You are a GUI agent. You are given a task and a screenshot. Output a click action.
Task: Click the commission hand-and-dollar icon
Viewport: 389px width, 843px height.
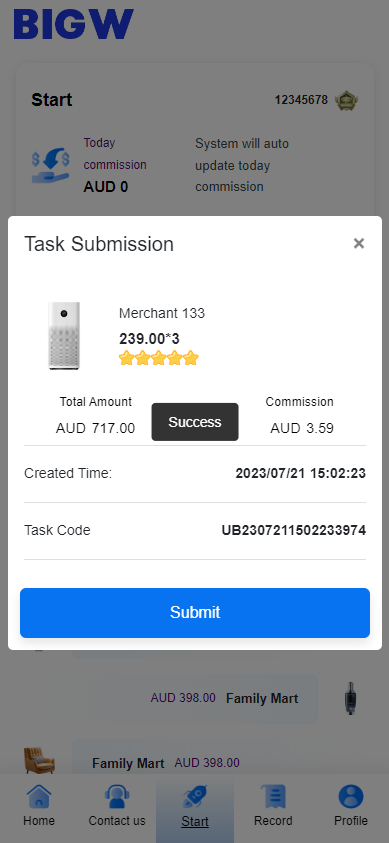[51, 166]
